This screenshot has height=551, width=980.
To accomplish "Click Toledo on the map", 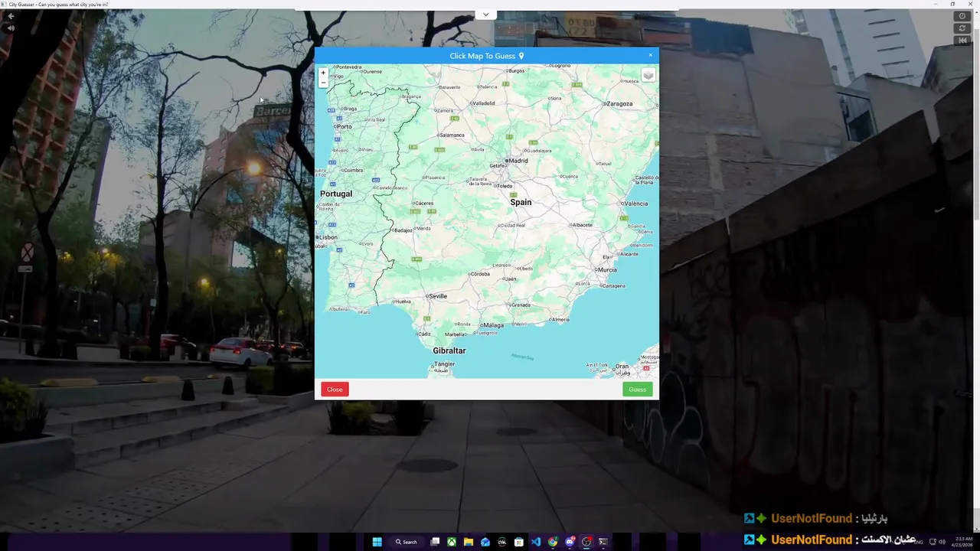I will tap(504, 186).
